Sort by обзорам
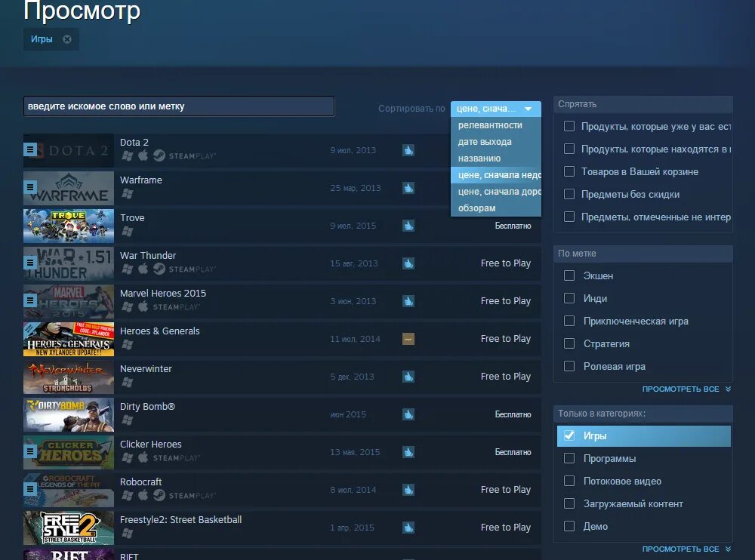This screenshot has width=755, height=560. pyautogui.click(x=495, y=208)
